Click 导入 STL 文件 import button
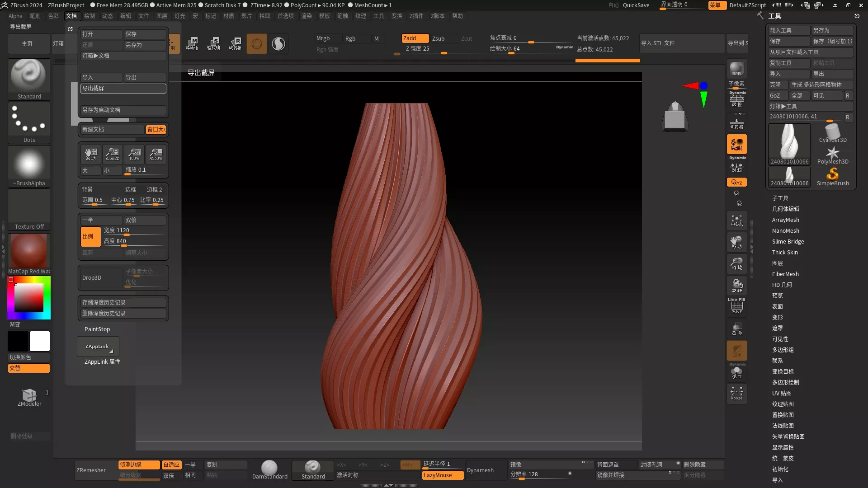This screenshot has width=868, height=488. tap(682, 43)
